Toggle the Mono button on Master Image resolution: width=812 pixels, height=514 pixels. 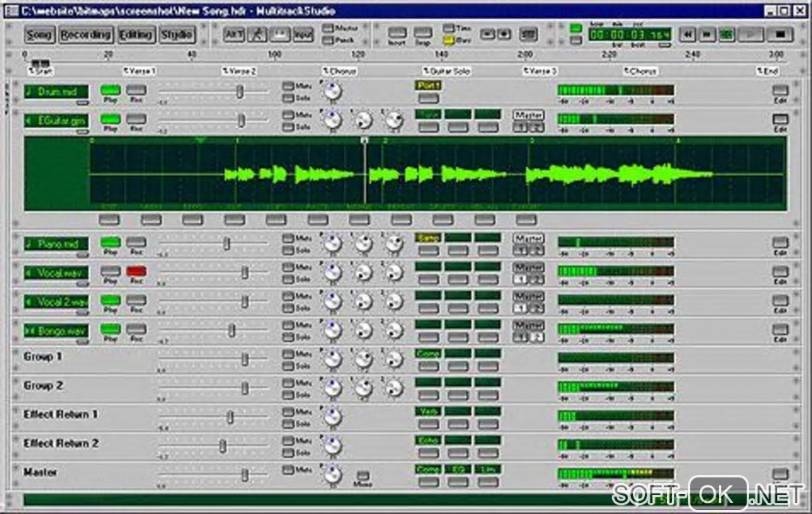coord(363,475)
